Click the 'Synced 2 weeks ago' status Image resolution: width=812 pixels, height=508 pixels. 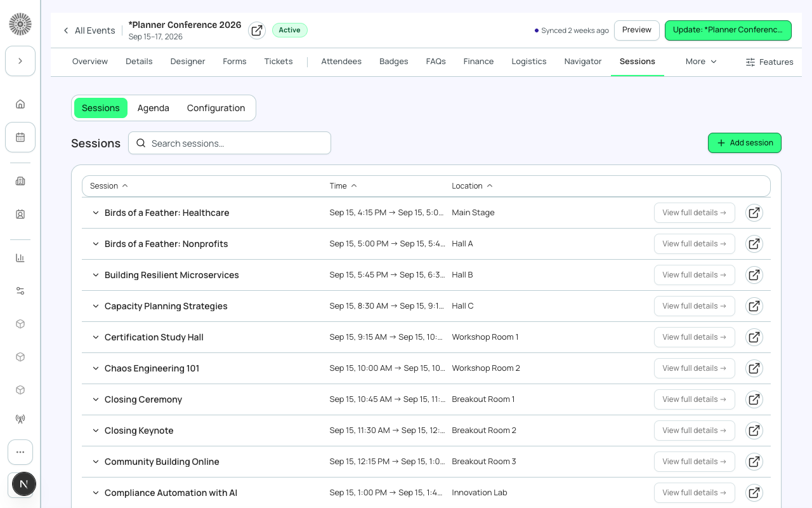(572, 30)
